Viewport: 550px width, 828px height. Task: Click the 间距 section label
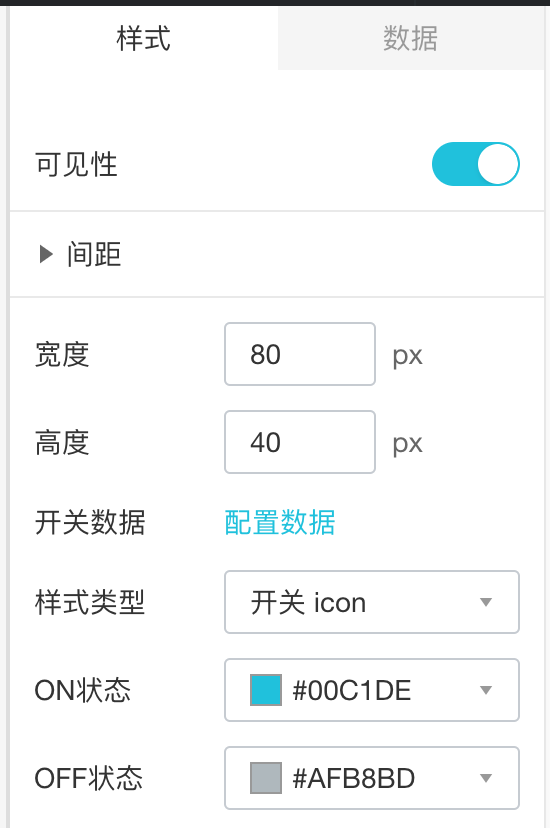94,254
